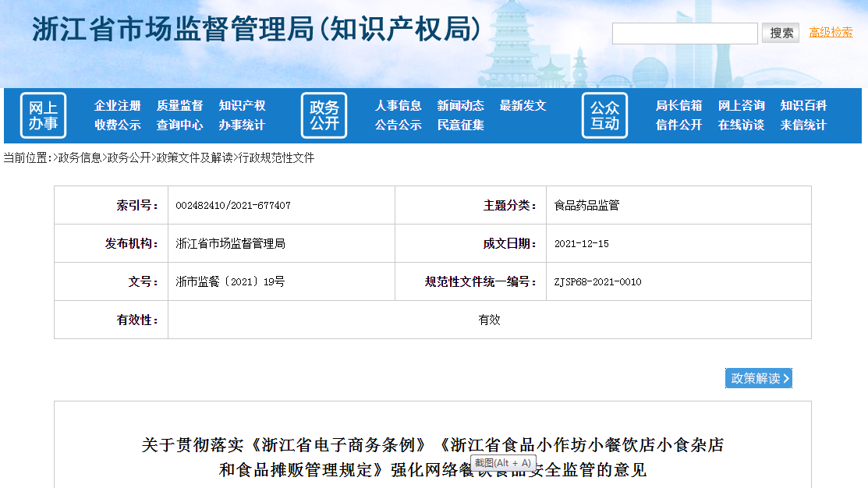
Task: Open the 公众互动 public interaction section
Action: click(604, 115)
